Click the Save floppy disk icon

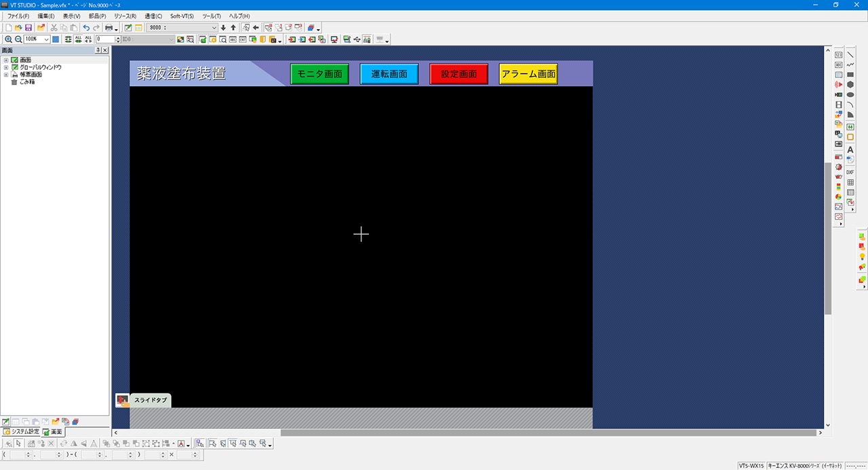pyautogui.click(x=28, y=28)
